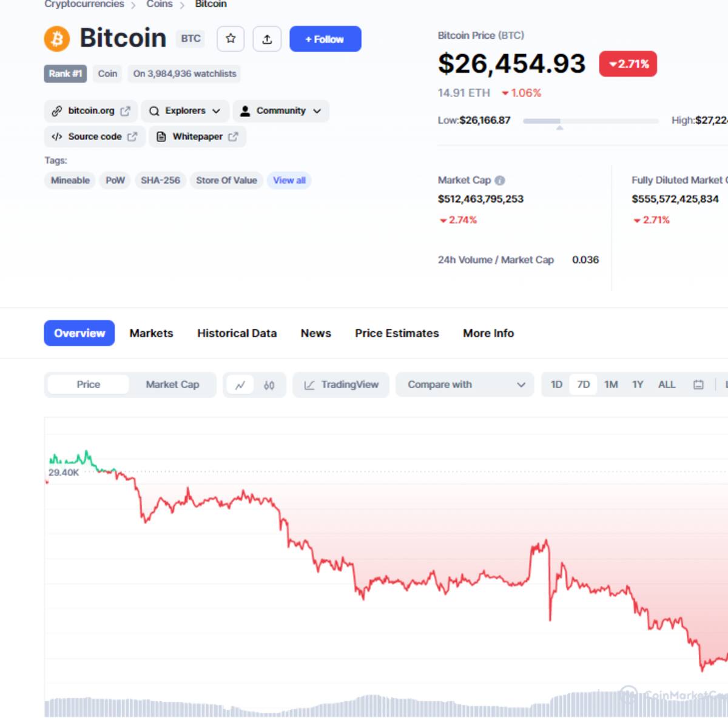The height and width of the screenshot is (720, 728).
Task: Click the orange Bitcoin logo
Action: pos(57,39)
